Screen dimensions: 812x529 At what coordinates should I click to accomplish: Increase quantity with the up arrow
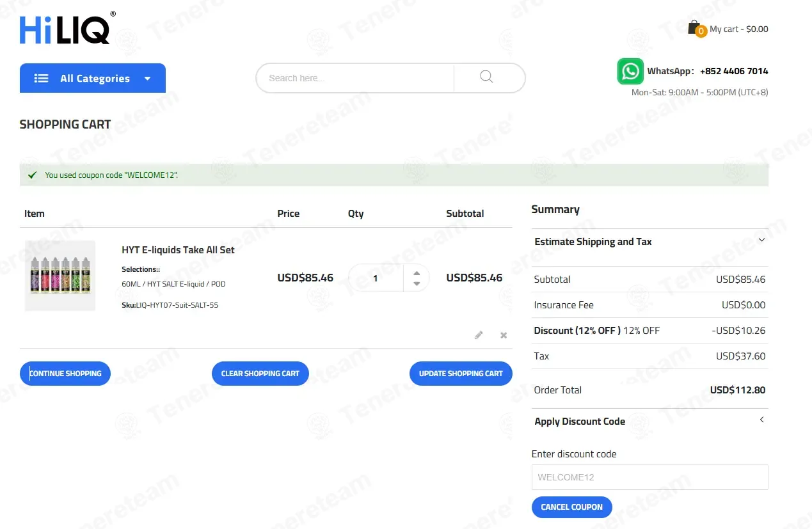[x=417, y=273]
